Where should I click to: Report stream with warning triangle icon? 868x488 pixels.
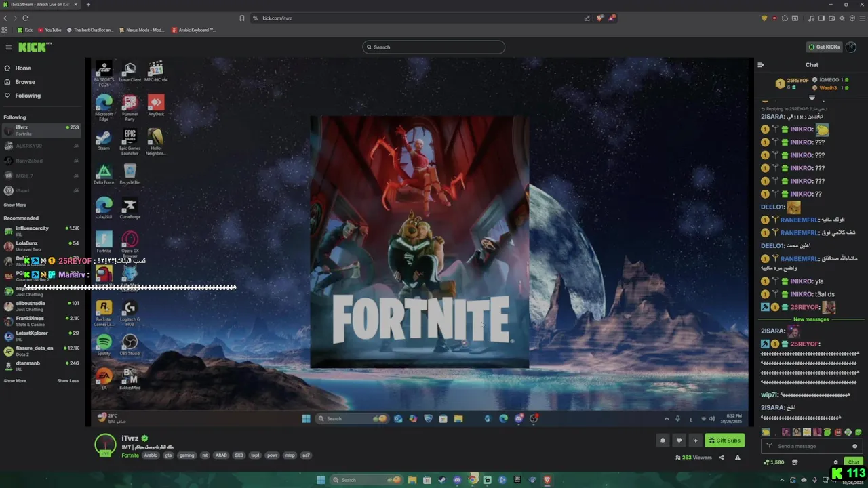pyautogui.click(x=738, y=457)
